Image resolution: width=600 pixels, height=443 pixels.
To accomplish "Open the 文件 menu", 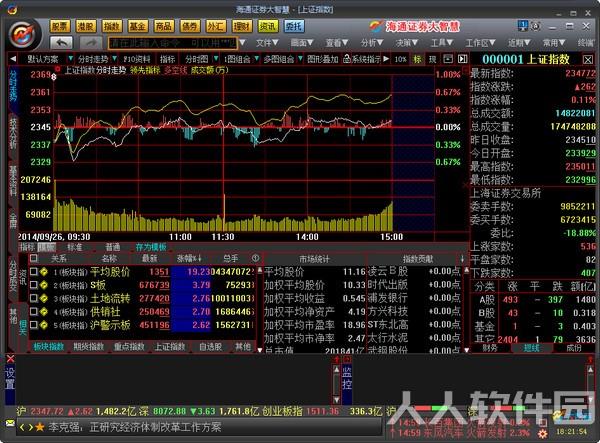I will coord(267,43).
